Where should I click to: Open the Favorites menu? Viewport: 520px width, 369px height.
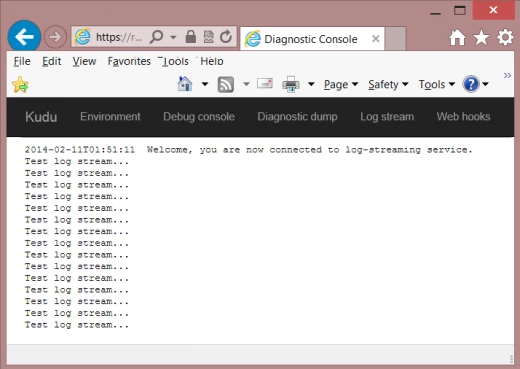[129, 61]
